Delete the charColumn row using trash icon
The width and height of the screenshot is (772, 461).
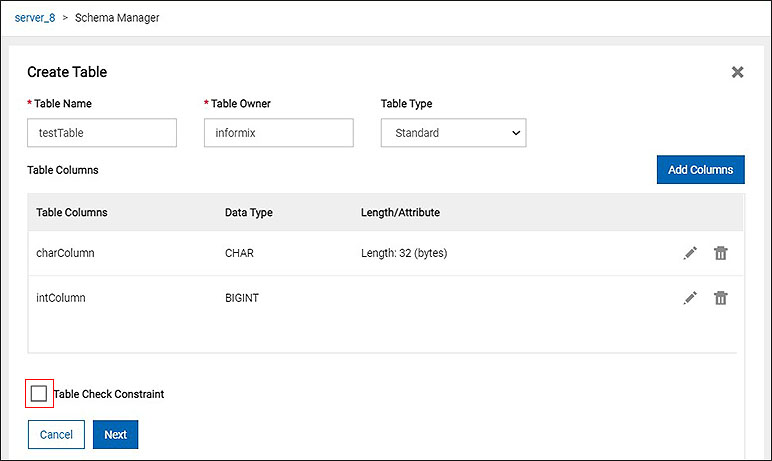point(720,254)
